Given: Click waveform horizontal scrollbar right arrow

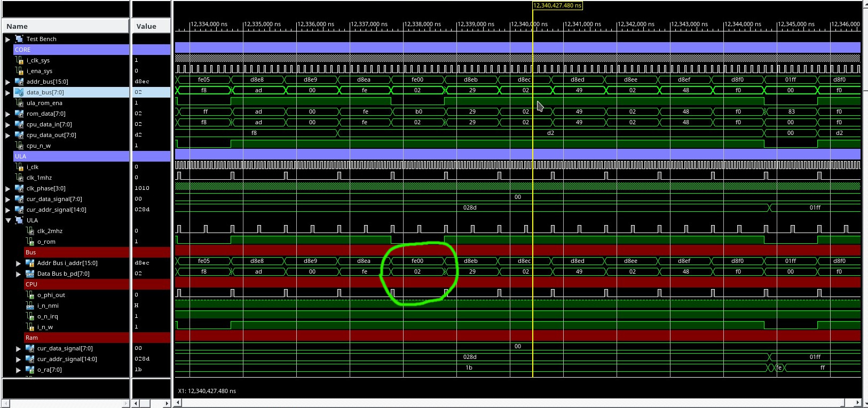Looking at the screenshot, I should [857, 403].
